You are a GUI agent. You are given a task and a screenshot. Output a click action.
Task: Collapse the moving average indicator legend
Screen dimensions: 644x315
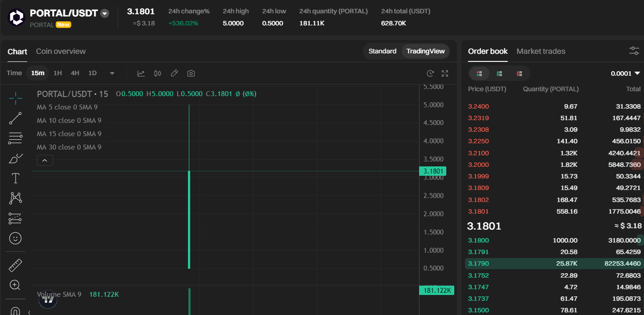point(45,161)
